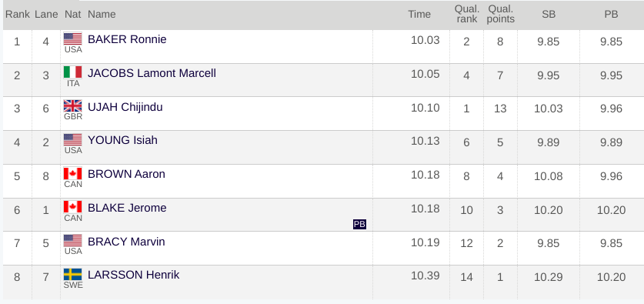Image resolution: width=644 pixels, height=304 pixels.
Task: Click the Canada flag beside BLAKE Jerome
Action: (x=72, y=206)
